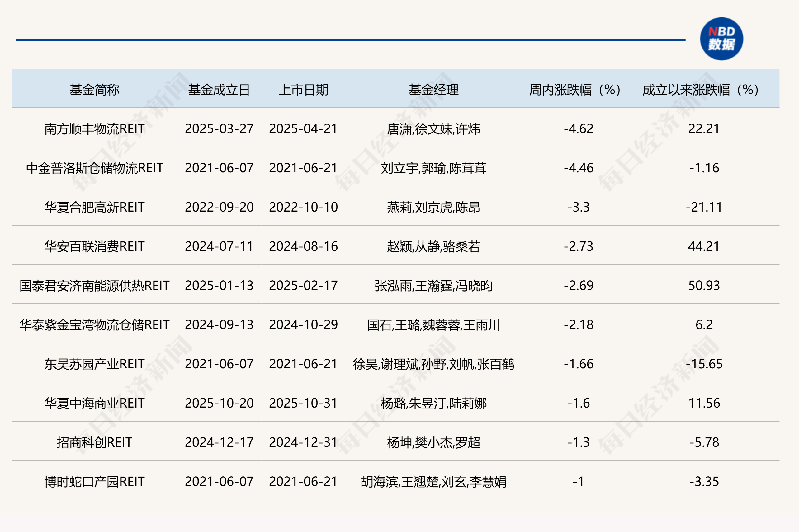
Task: Open 国泰君安济南能源供热REIT fund name
Action: coord(94,286)
